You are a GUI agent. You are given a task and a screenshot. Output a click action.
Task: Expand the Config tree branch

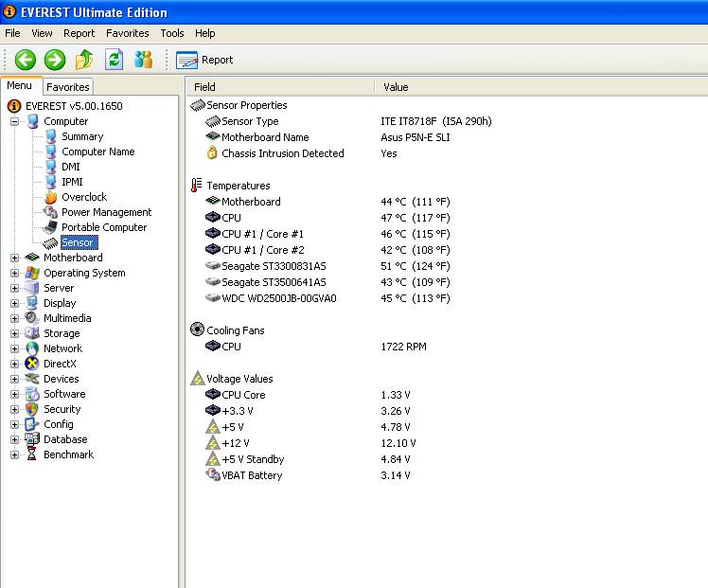tap(14, 424)
